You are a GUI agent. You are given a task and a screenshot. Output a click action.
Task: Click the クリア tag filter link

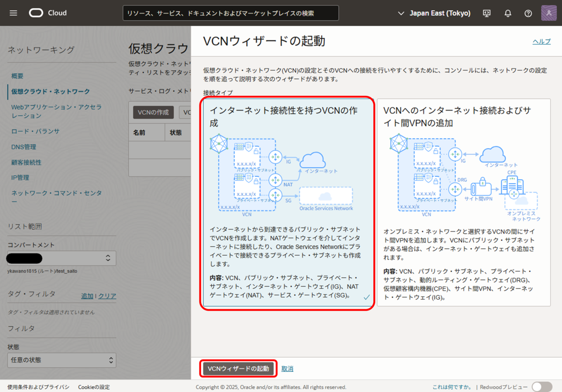coord(107,296)
